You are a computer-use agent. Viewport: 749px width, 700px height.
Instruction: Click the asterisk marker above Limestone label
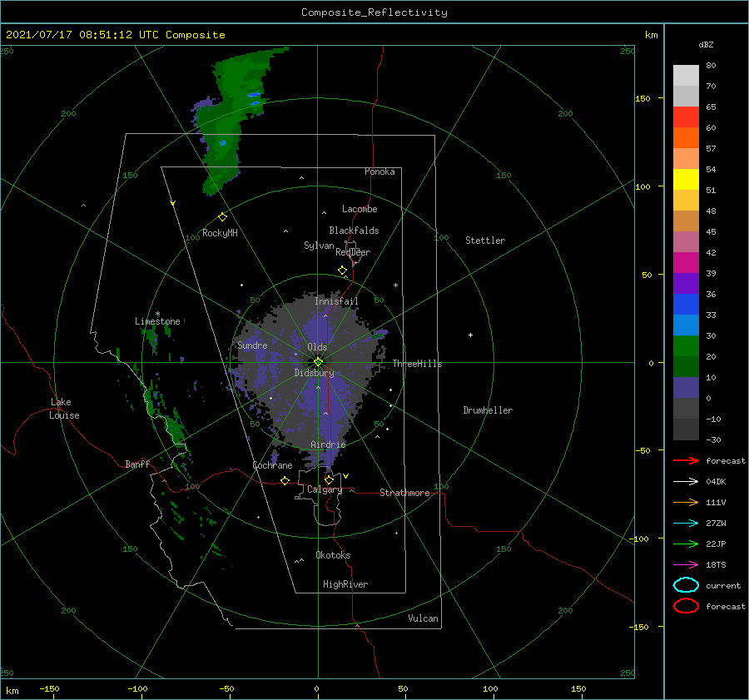(157, 314)
